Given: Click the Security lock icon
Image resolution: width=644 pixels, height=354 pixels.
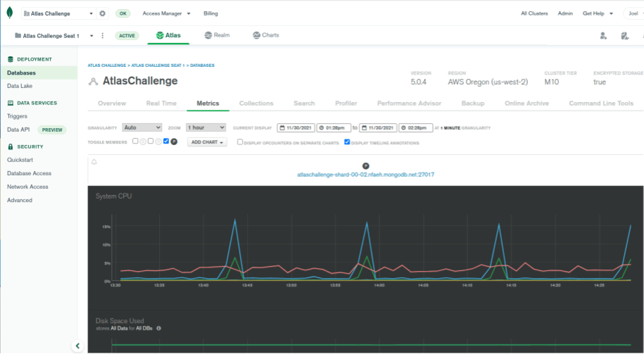Looking at the screenshot, I should (x=11, y=146).
